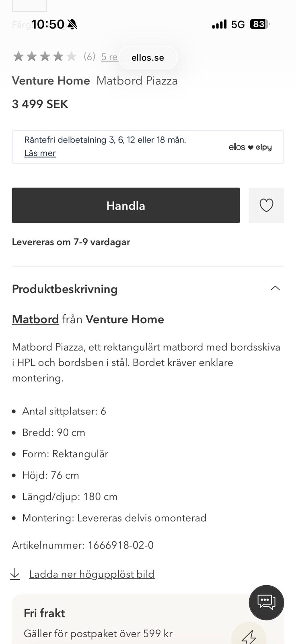Open the reviews link beside rating
This screenshot has width=296, height=644.
pos(109,57)
